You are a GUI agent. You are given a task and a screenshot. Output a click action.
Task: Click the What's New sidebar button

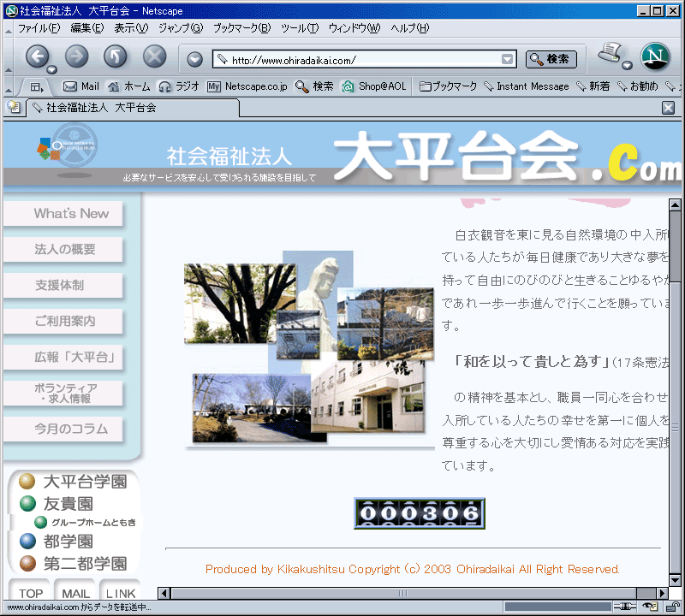point(63,214)
